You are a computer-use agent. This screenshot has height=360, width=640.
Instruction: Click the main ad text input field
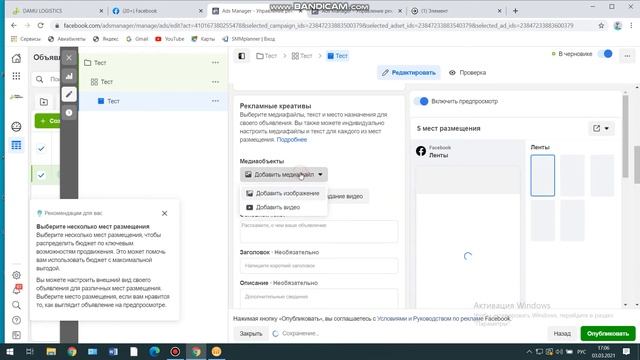click(319, 231)
